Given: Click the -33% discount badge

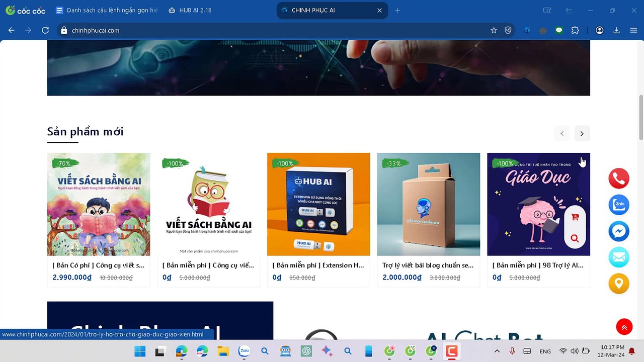Looking at the screenshot, I should 395,163.
